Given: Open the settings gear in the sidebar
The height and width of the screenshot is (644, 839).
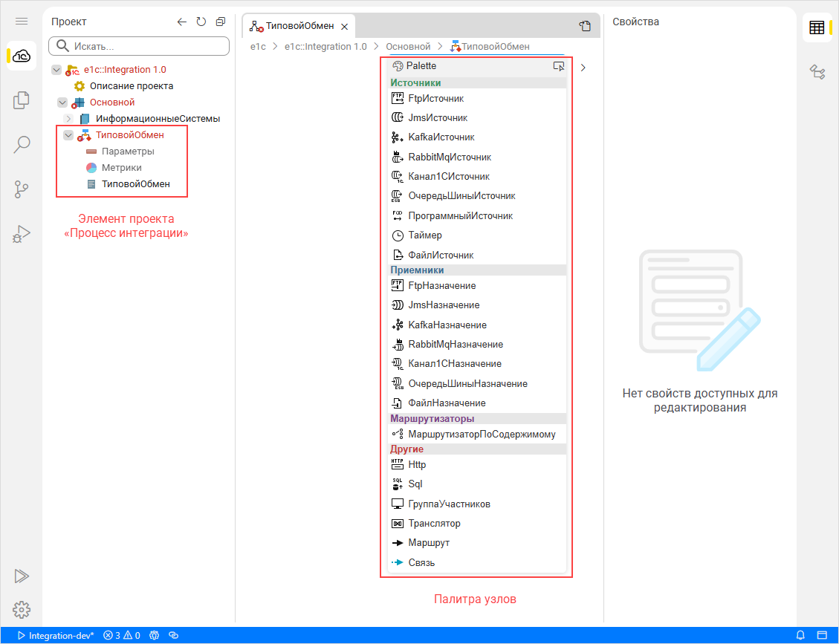Looking at the screenshot, I should pyautogui.click(x=22, y=610).
